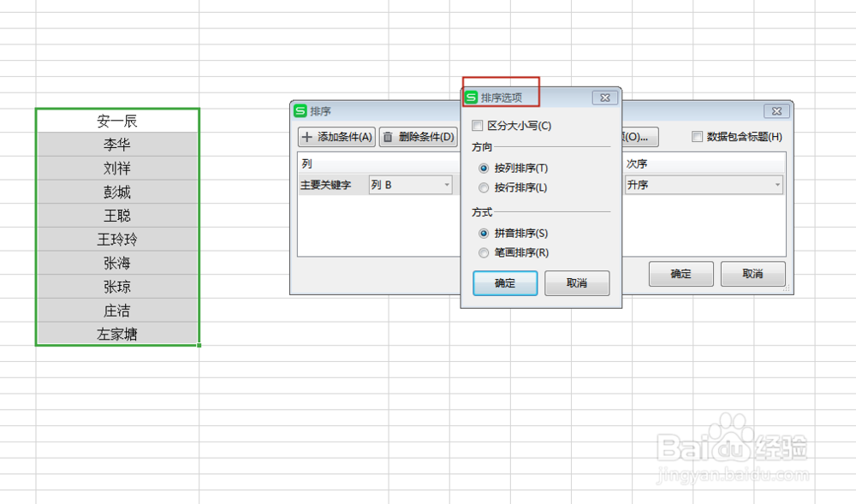
Task: Click 确定 in the 排序 dialog
Action: [681, 274]
